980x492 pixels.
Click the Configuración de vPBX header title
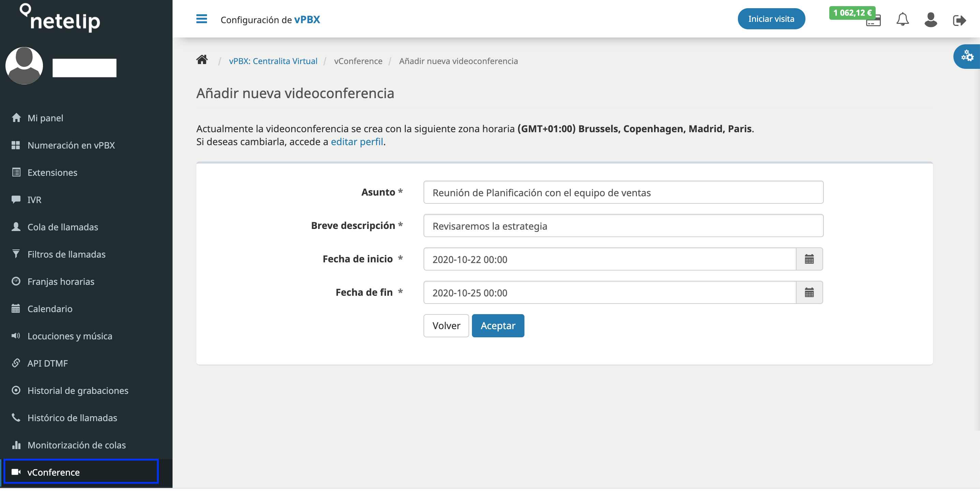pos(270,19)
